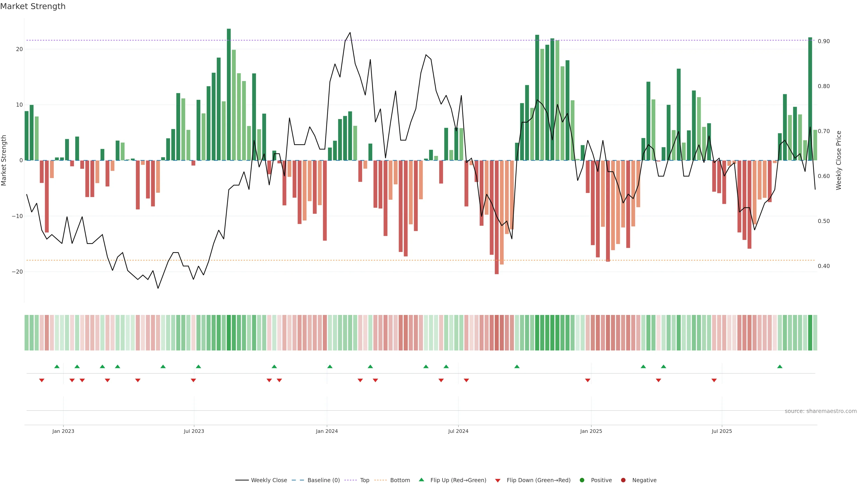Click the green Positive legend dot
This screenshot has width=868, height=488.
click(x=582, y=480)
